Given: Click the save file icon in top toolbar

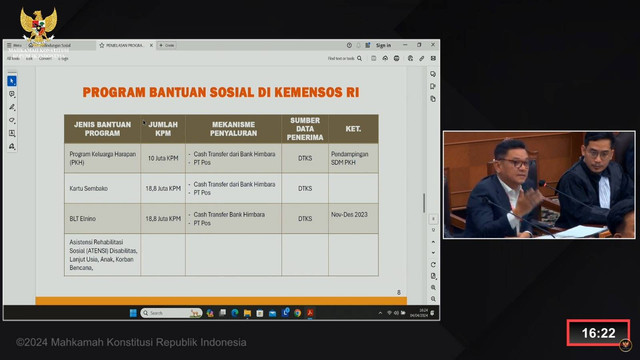Looking at the screenshot, I should [x=373, y=58].
